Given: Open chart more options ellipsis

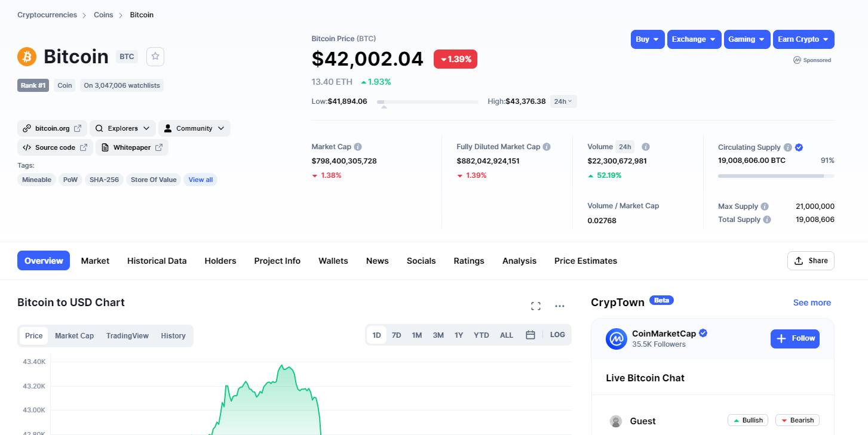Looking at the screenshot, I should (x=560, y=306).
